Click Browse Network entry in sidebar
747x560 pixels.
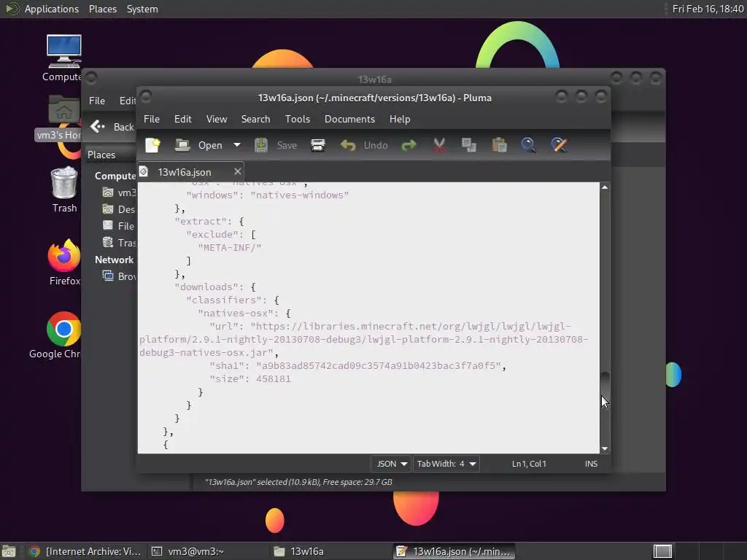[x=119, y=276]
